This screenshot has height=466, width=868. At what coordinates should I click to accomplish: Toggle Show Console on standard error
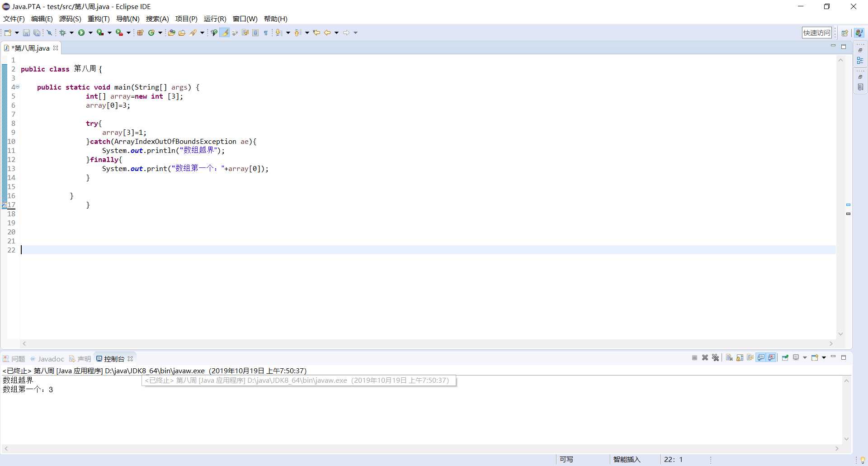click(x=772, y=358)
